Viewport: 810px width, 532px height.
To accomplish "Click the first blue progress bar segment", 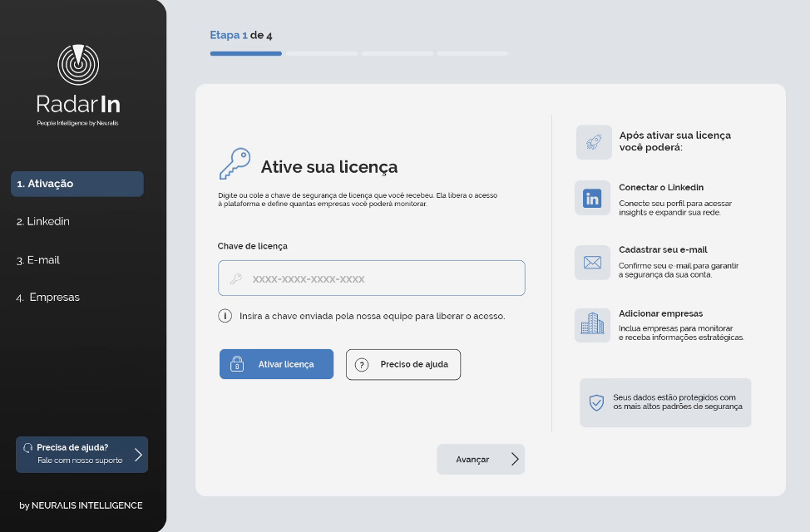I will (x=246, y=53).
